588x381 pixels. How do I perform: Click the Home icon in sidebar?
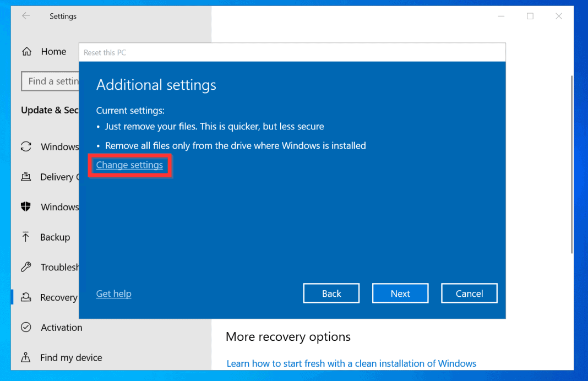pos(26,52)
